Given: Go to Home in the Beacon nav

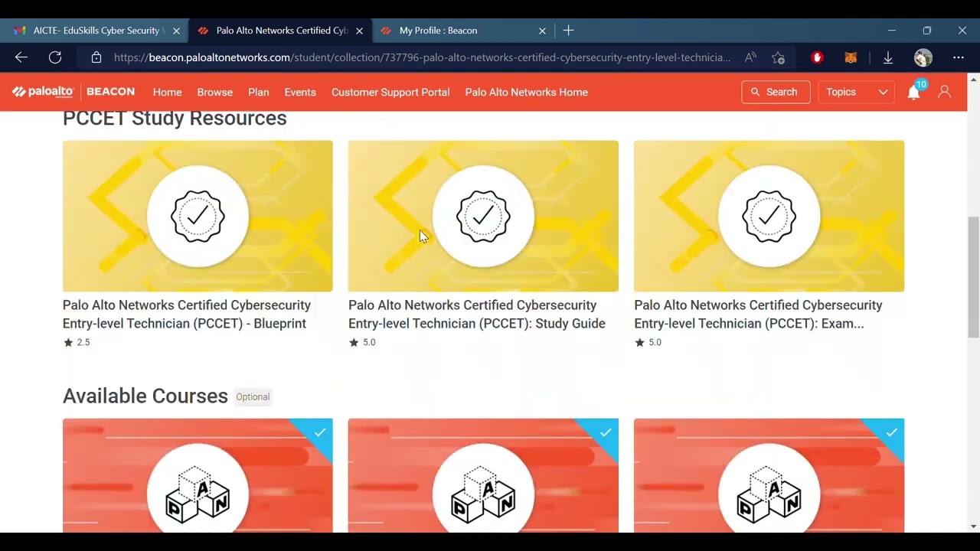Looking at the screenshot, I should pyautogui.click(x=167, y=92).
